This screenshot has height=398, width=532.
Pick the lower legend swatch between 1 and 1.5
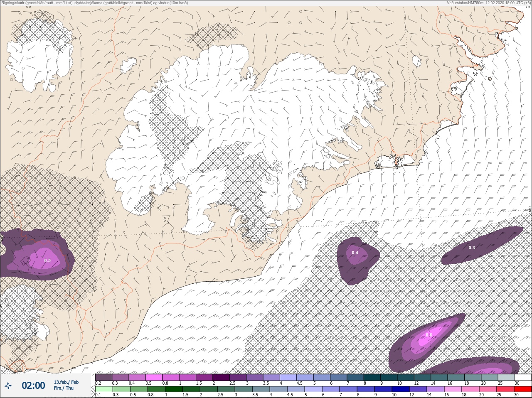(x=174, y=389)
